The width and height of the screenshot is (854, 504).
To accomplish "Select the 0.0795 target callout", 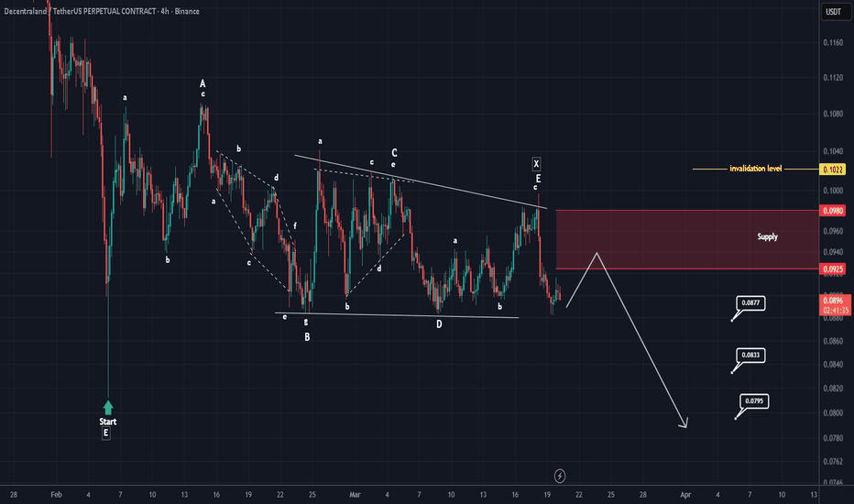I will click(x=754, y=401).
